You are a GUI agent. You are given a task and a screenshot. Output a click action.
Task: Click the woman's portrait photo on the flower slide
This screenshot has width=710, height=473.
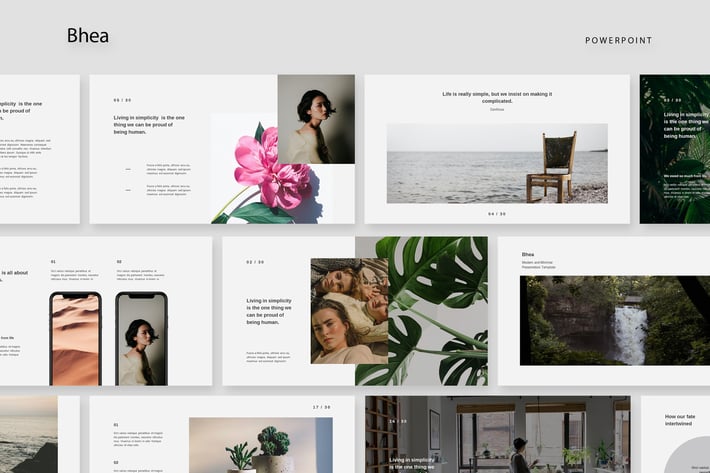pos(316,119)
